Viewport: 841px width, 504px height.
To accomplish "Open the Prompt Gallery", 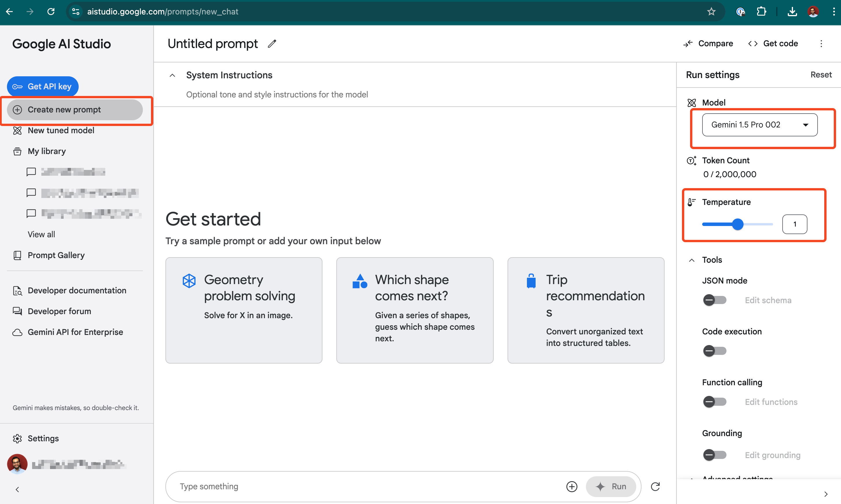I will [56, 255].
